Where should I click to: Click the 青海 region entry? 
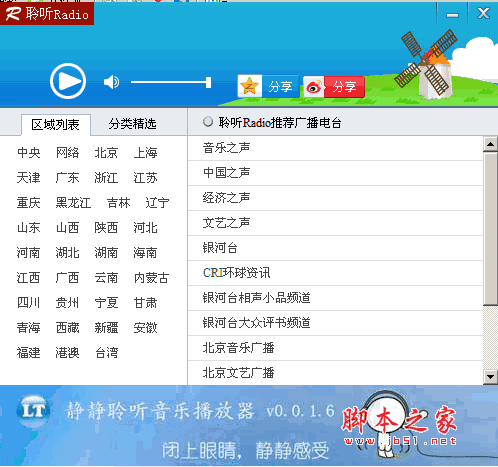[29, 328]
